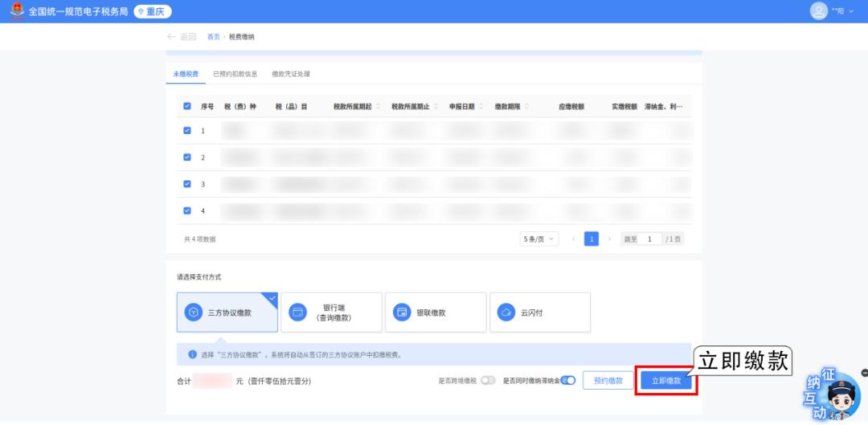Open the 5条/页 page size dropdown

[x=539, y=239]
